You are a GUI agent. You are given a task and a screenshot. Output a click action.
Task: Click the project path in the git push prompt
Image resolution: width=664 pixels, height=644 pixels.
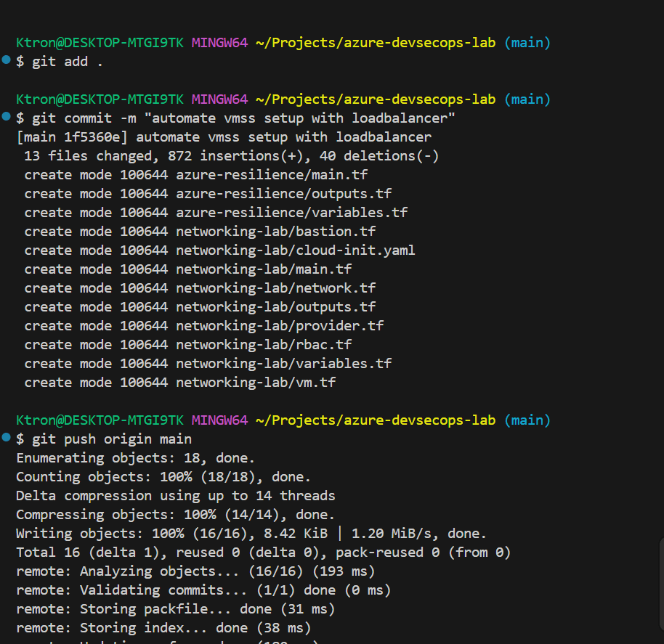click(x=376, y=420)
